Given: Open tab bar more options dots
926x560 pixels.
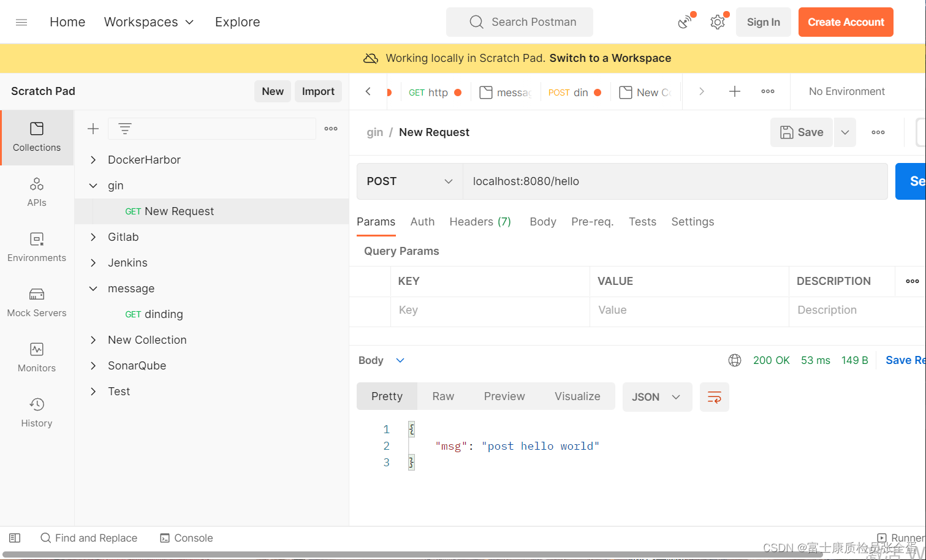Looking at the screenshot, I should [768, 91].
